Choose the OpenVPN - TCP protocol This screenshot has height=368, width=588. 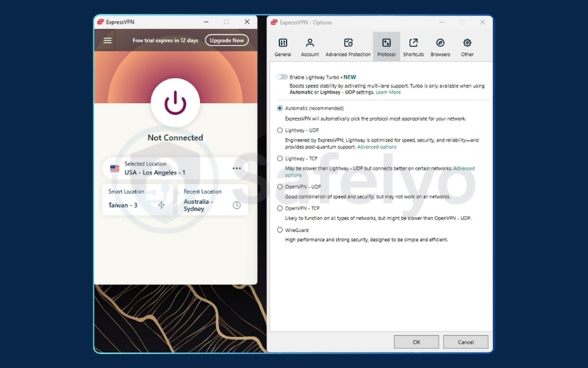pyautogui.click(x=280, y=208)
